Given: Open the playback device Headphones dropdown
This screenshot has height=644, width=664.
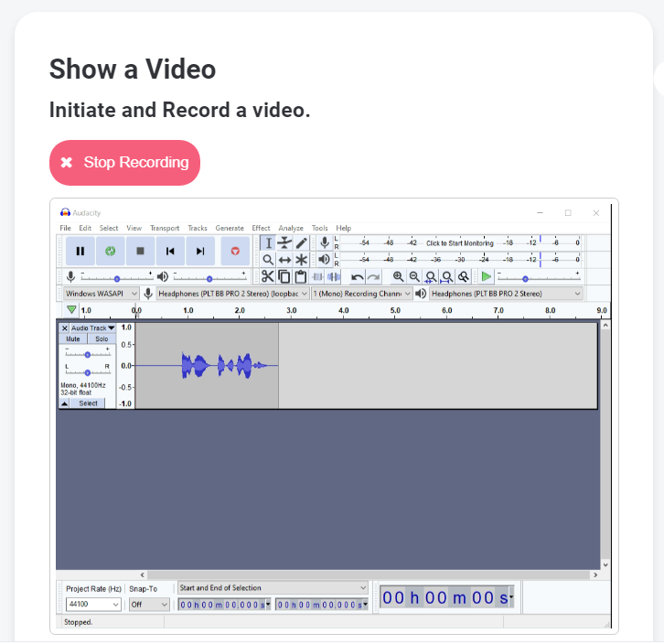Looking at the screenshot, I should (x=506, y=294).
